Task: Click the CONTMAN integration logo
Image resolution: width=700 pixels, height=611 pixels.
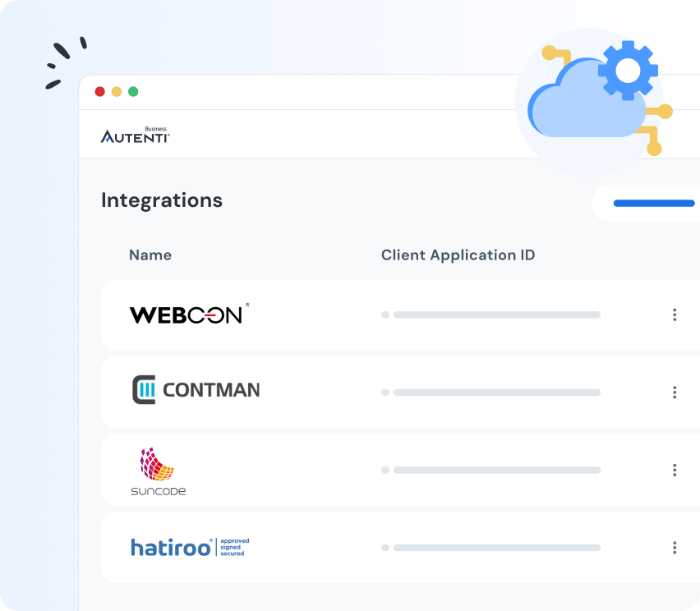Action: click(196, 389)
